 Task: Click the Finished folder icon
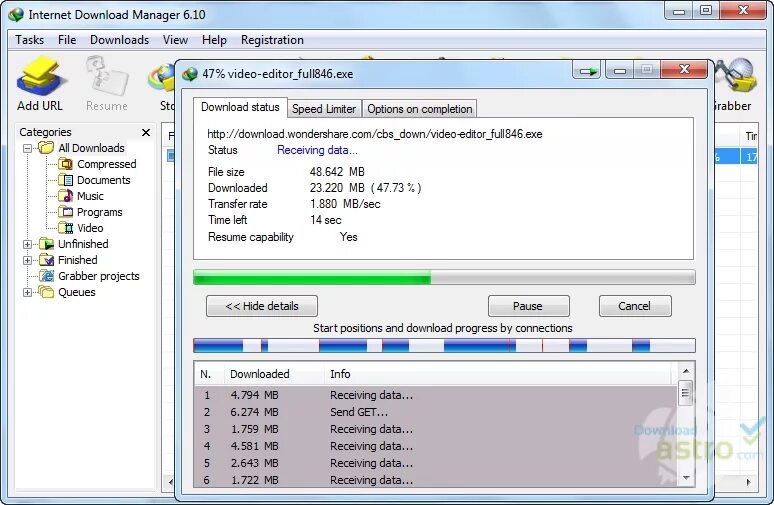[46, 260]
